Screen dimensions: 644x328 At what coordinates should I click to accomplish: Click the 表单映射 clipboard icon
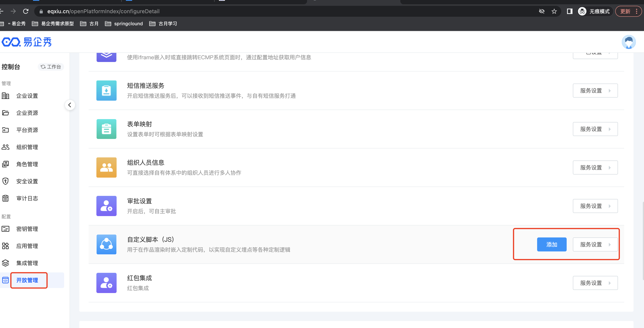(106, 129)
